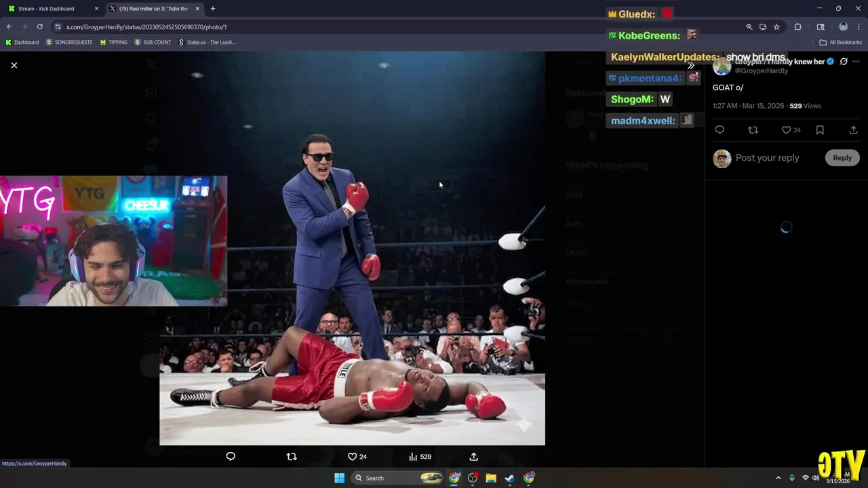Click the repost icon in the tweet sidebar
This screenshot has height=488, width=868.
753,130
